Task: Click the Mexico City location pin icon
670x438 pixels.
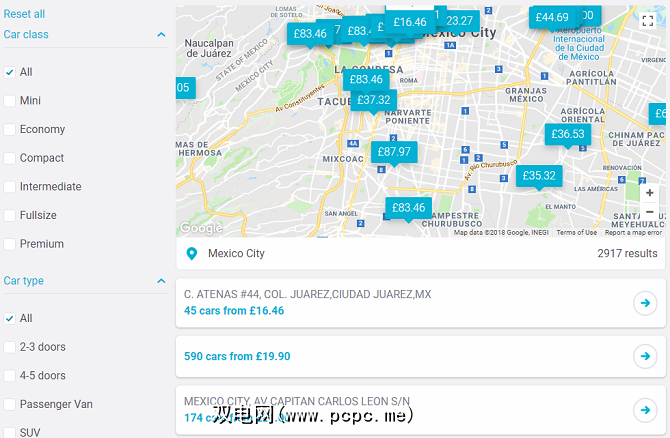Action: 192,253
